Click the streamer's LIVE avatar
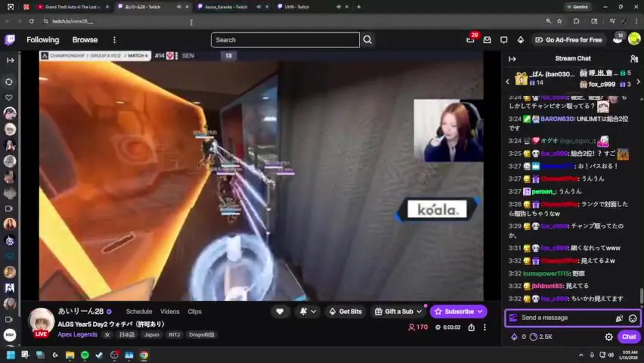 41,322
